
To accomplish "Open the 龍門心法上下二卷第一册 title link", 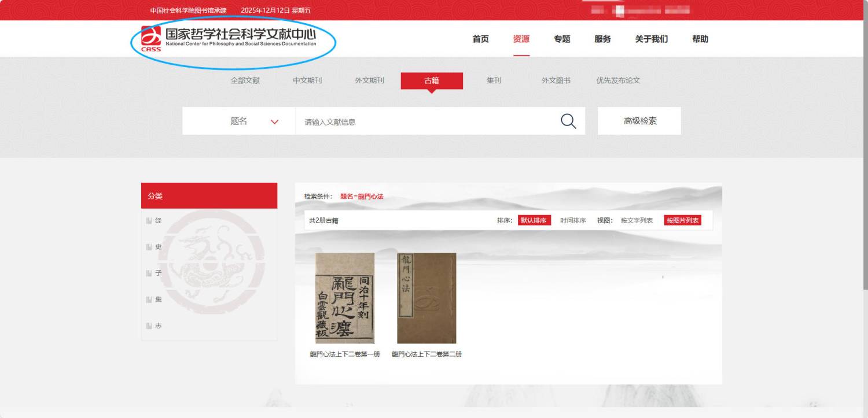I will point(345,354).
